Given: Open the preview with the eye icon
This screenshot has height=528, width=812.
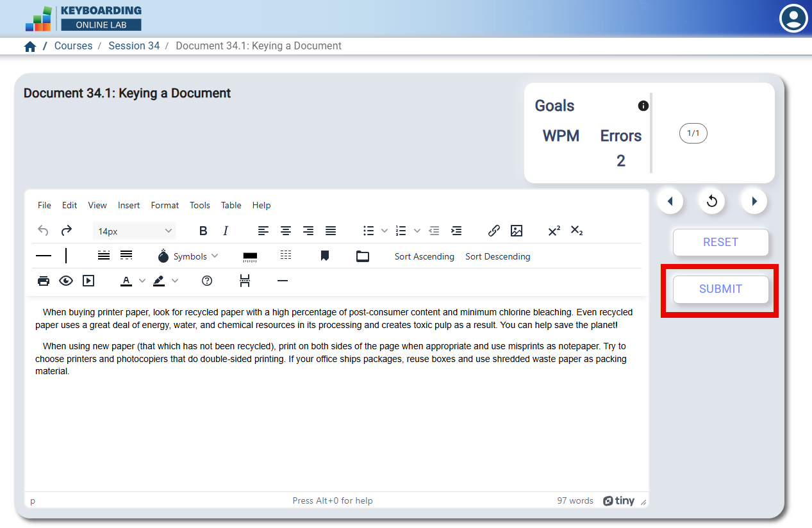Looking at the screenshot, I should tap(66, 281).
